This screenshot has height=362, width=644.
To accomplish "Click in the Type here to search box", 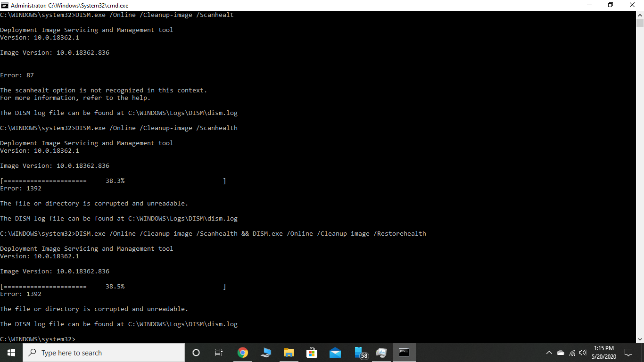I will pos(104,353).
